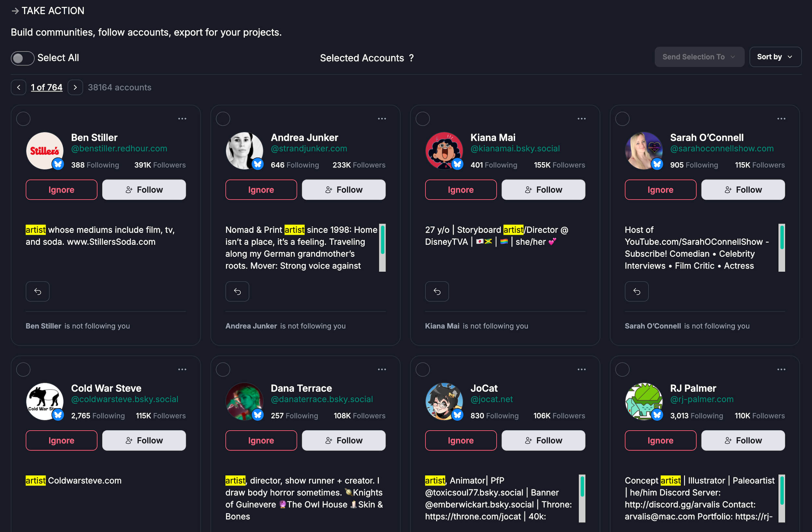This screenshot has width=812, height=532.
Task: Open the @jocat.net profile handle link
Action: point(491,399)
